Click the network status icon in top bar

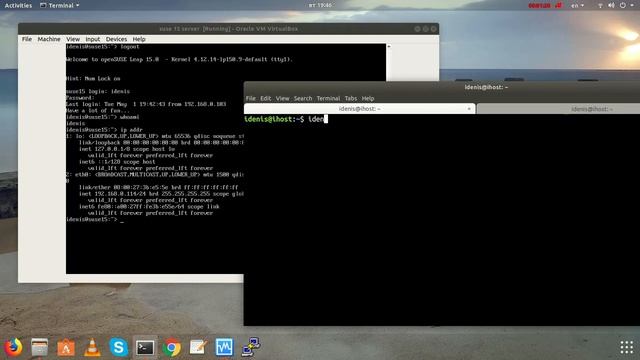click(x=600, y=5)
